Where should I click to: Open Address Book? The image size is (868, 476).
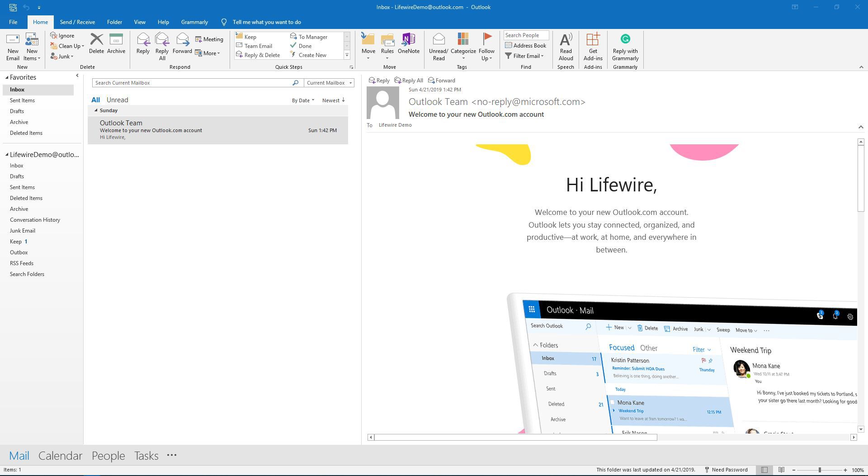(x=525, y=45)
